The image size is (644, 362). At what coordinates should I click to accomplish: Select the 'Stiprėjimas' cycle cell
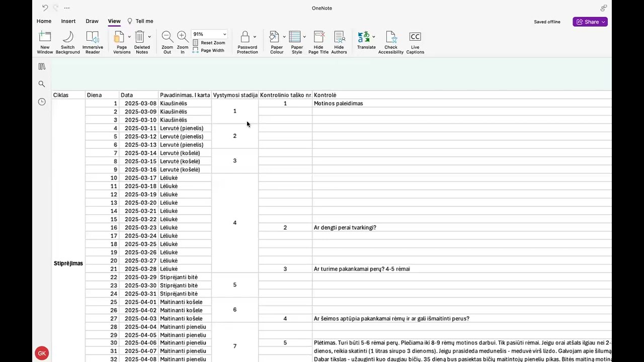pos(68,263)
